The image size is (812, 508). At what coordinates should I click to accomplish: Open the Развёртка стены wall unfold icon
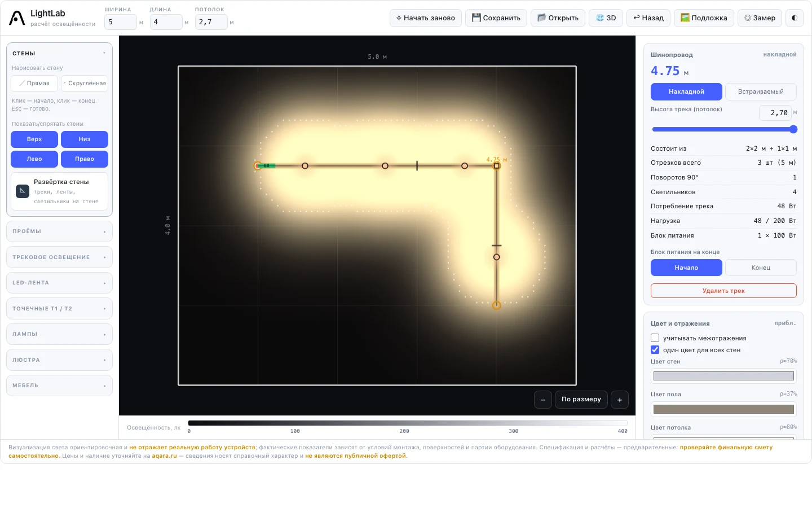(x=23, y=191)
